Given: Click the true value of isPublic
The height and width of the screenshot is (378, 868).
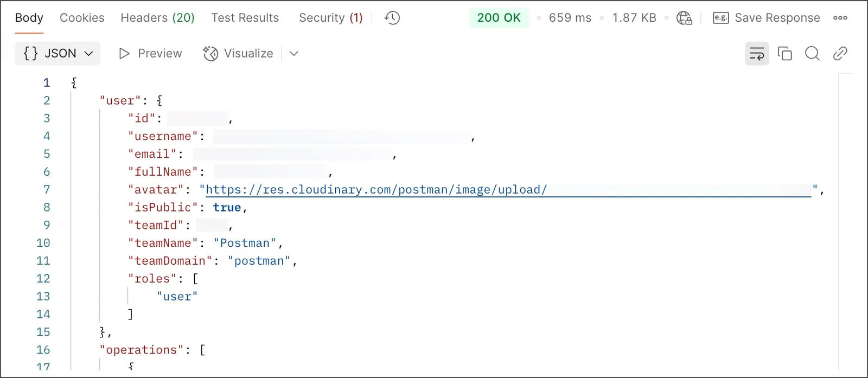Looking at the screenshot, I should click(x=227, y=207).
